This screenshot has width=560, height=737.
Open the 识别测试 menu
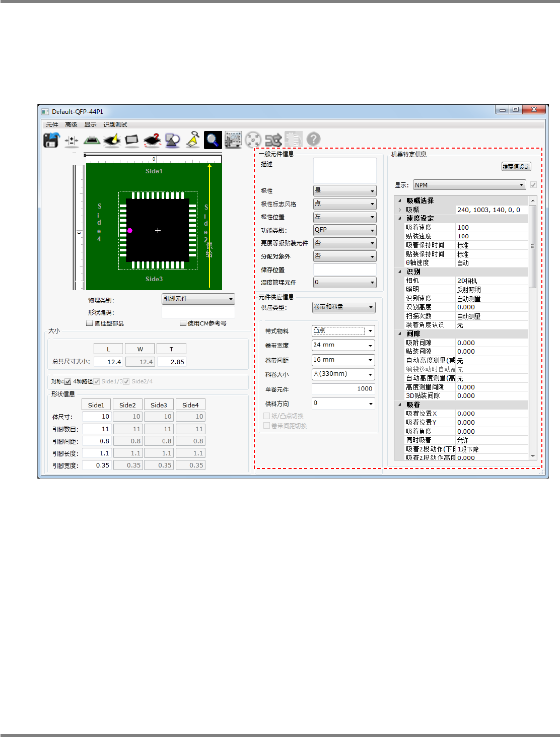click(115, 124)
